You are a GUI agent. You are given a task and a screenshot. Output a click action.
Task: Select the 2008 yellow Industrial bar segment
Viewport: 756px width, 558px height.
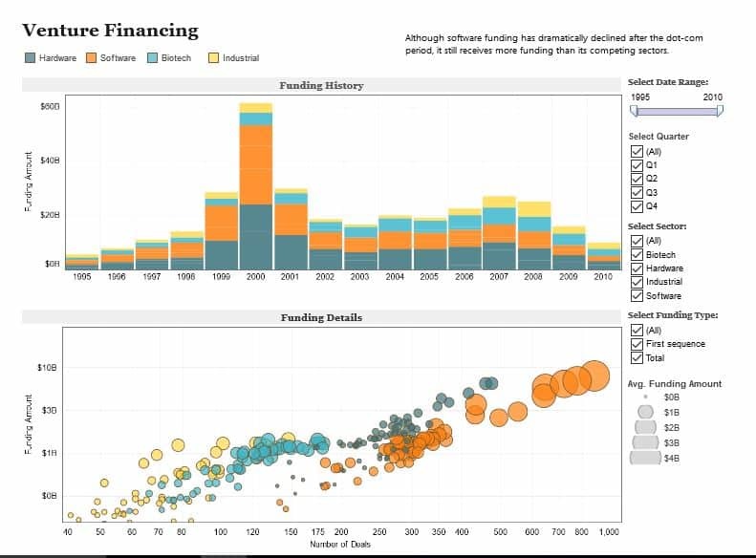[x=534, y=209]
